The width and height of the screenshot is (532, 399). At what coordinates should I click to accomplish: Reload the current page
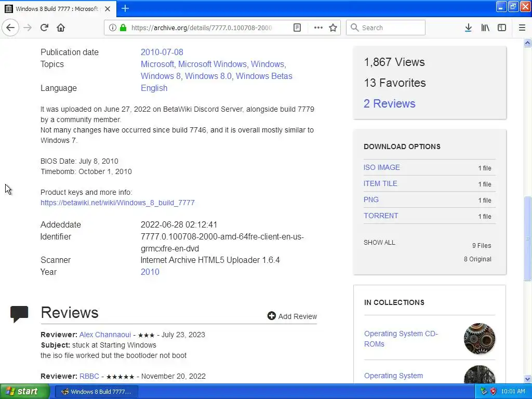(x=44, y=28)
